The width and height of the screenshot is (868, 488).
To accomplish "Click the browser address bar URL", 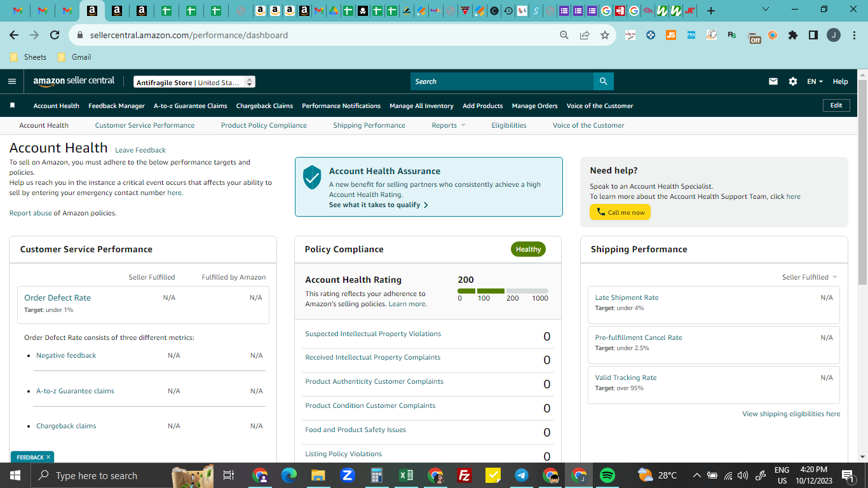I will click(189, 36).
